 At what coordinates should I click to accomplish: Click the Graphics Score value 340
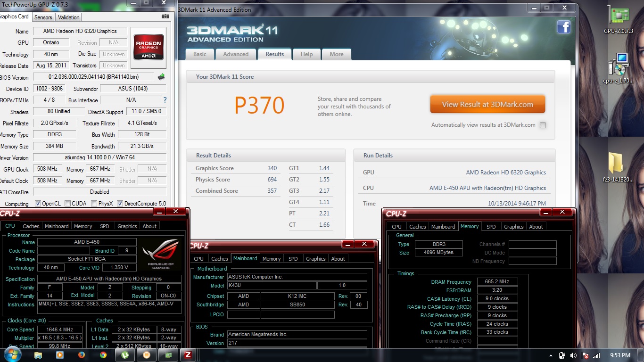click(x=272, y=168)
